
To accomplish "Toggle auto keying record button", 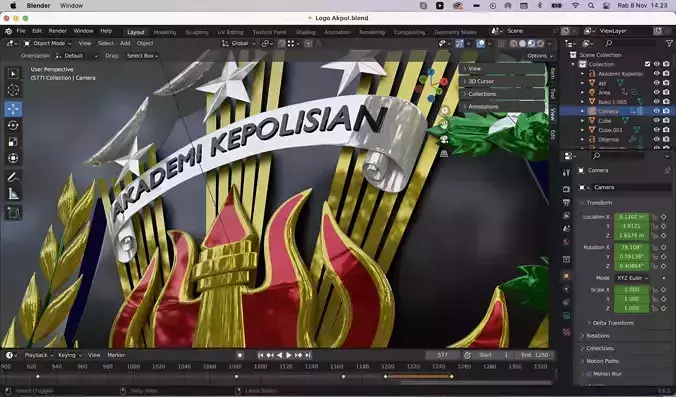I will point(240,355).
